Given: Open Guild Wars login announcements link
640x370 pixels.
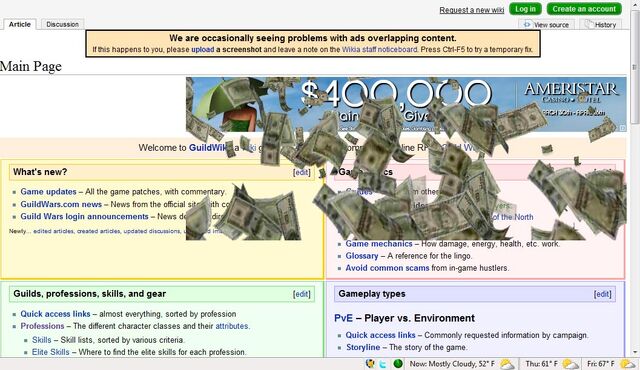Looking at the screenshot, I should 84,216.
